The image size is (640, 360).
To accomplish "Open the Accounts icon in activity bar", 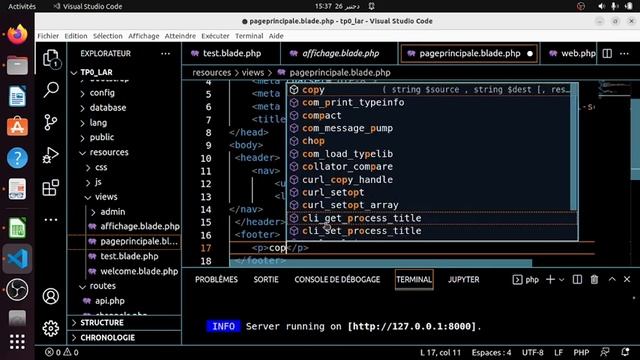I will 51,296.
